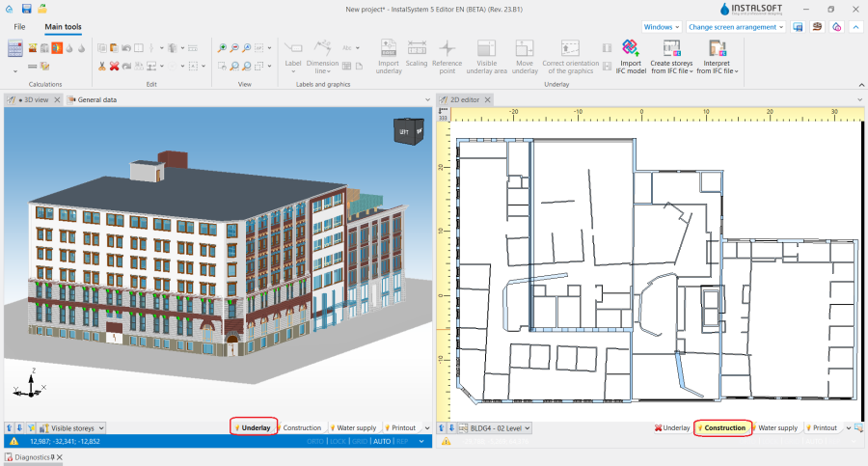The height and width of the screenshot is (466, 868).
Task: Click the warning triangle in 3D status bar
Action: click(x=14, y=442)
